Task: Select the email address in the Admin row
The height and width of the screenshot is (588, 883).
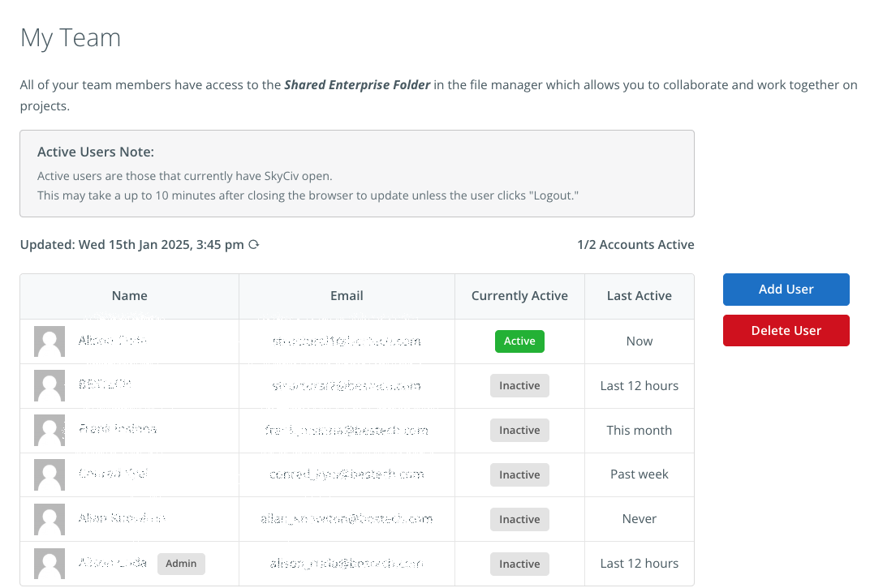Action: click(347, 564)
